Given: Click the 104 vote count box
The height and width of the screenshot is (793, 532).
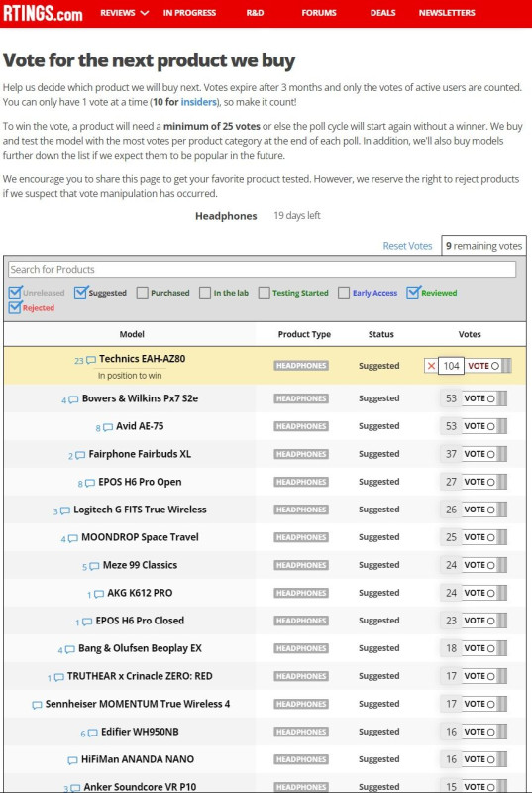Looking at the screenshot, I should click(451, 366).
